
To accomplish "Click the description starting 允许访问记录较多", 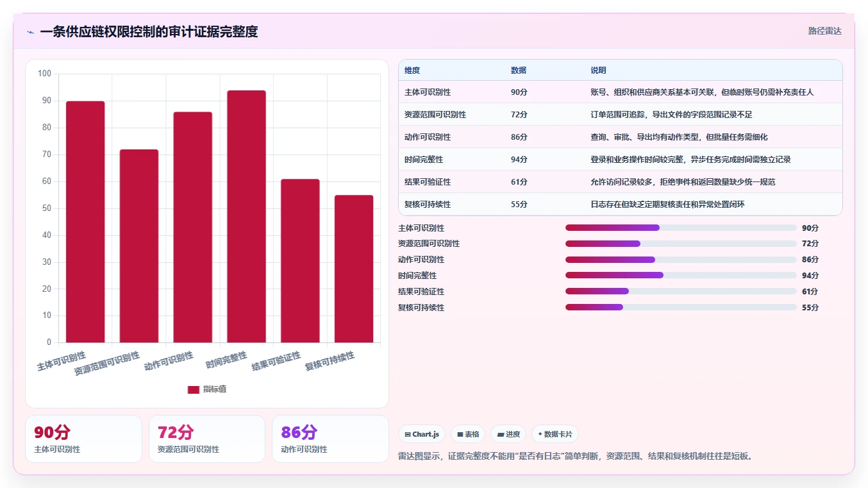I will coord(683,182).
